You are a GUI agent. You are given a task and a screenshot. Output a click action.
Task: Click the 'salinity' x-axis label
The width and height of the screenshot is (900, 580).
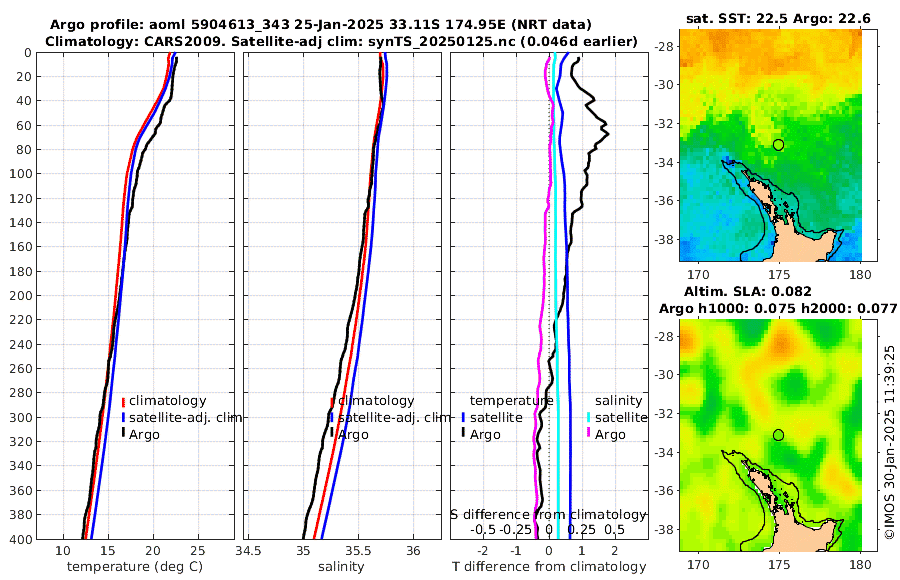coord(341,567)
